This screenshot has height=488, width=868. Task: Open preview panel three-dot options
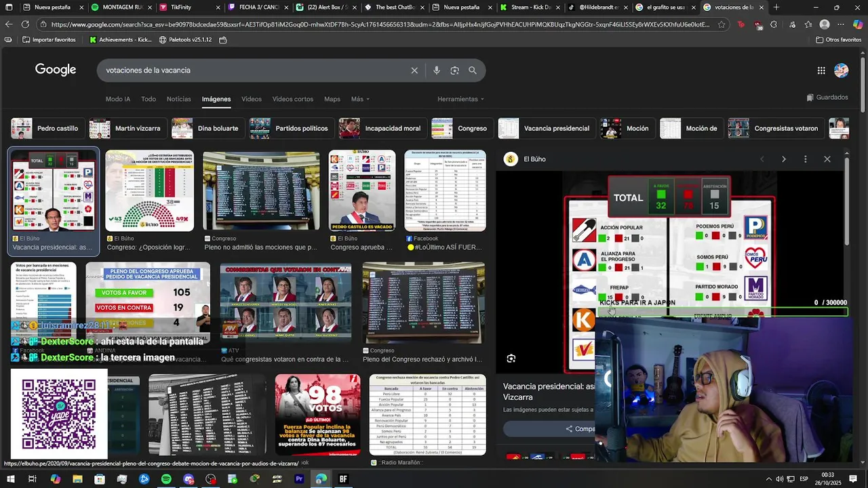806,159
